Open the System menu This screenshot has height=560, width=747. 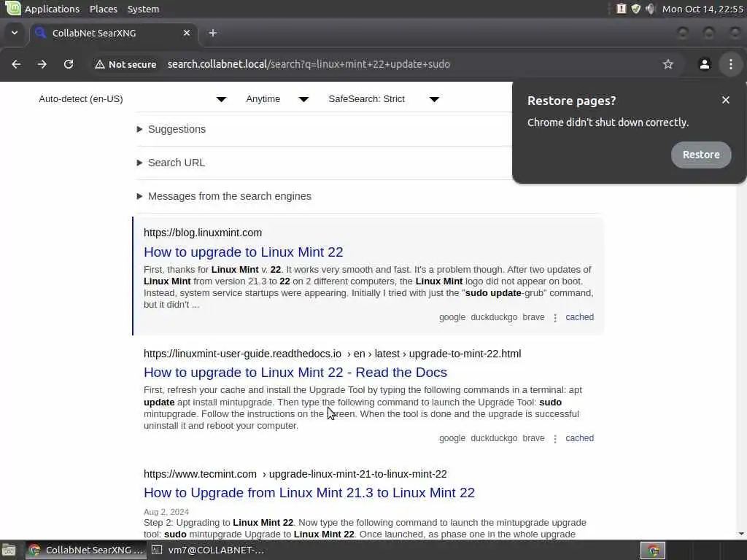point(144,9)
